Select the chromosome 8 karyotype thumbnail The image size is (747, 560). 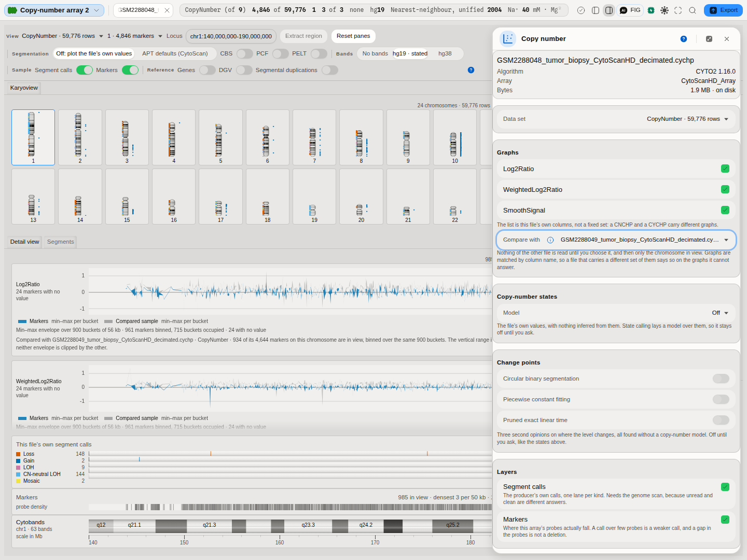(361, 137)
